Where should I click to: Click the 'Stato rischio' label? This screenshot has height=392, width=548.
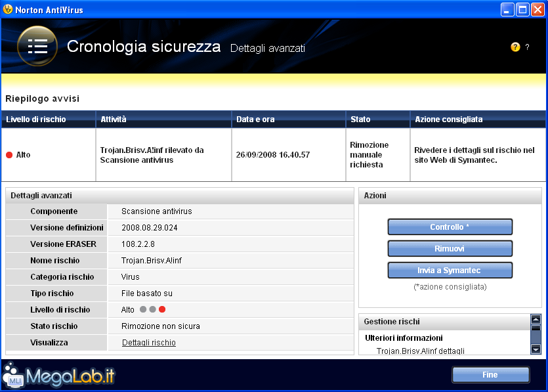[x=54, y=326]
